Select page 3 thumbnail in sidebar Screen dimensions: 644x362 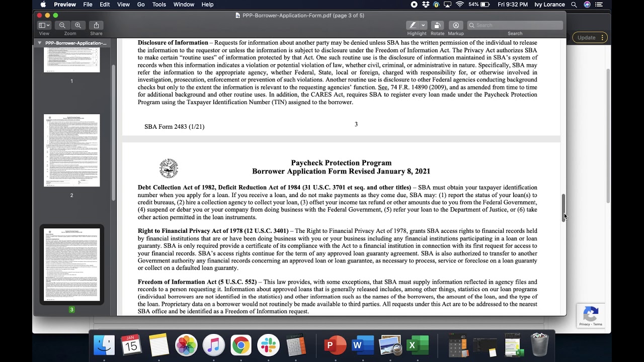(x=71, y=264)
